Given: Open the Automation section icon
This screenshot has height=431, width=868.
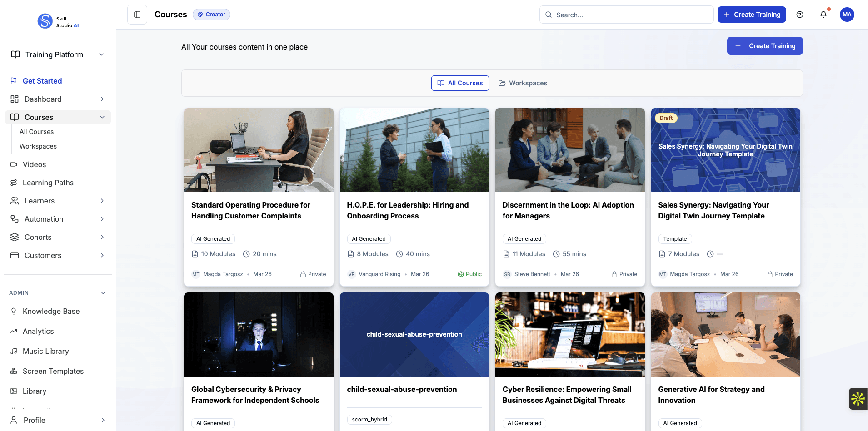Looking at the screenshot, I should click(x=15, y=219).
